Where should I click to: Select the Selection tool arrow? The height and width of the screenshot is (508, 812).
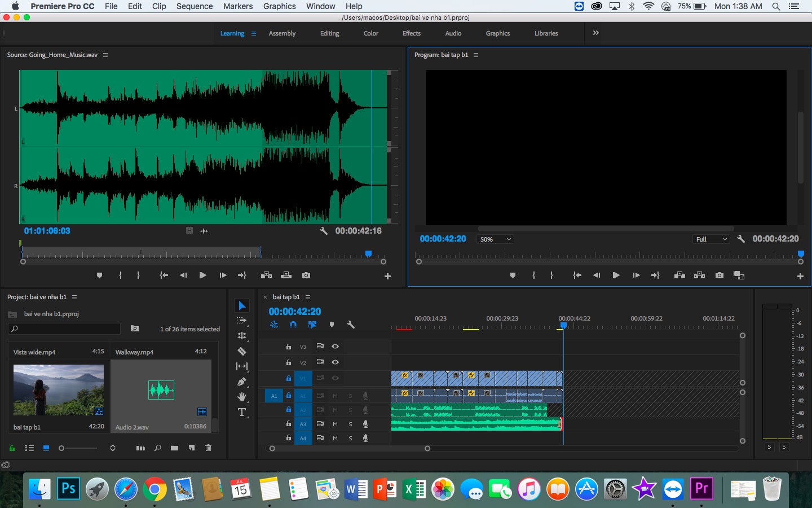pos(242,305)
